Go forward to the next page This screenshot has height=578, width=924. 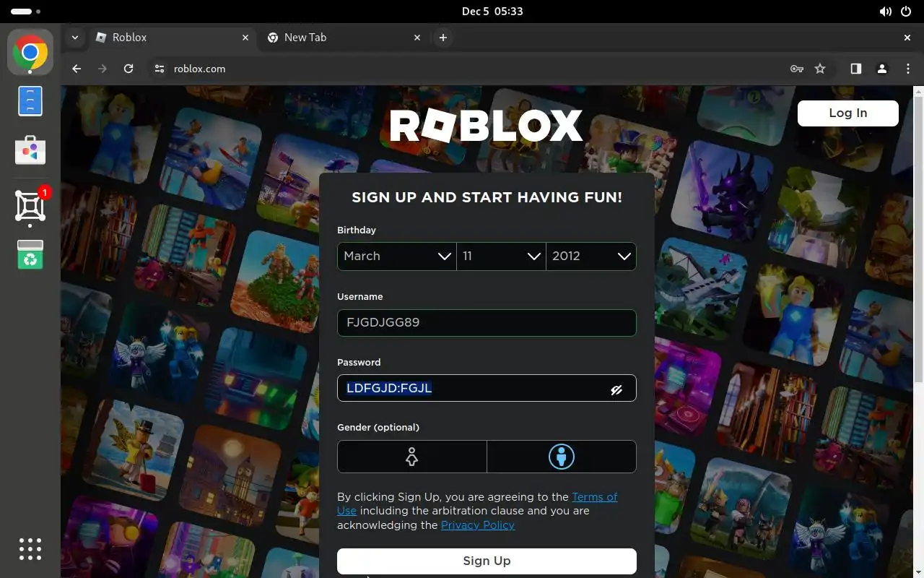pyautogui.click(x=103, y=69)
